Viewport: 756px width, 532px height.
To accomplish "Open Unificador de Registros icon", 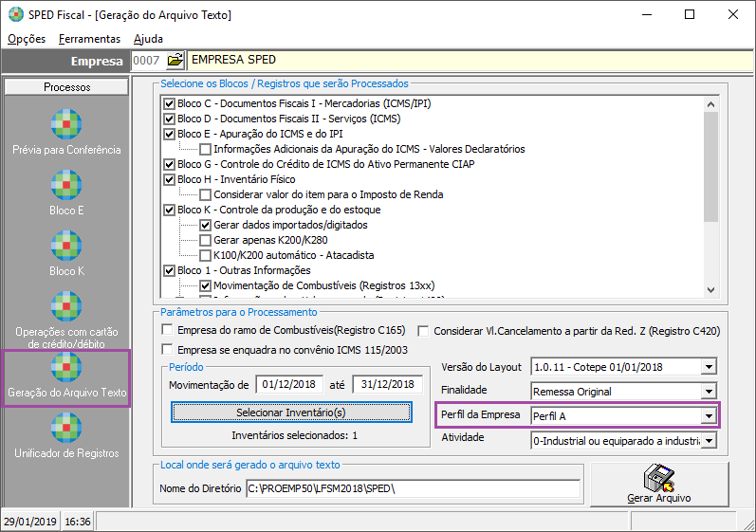I will (x=66, y=429).
